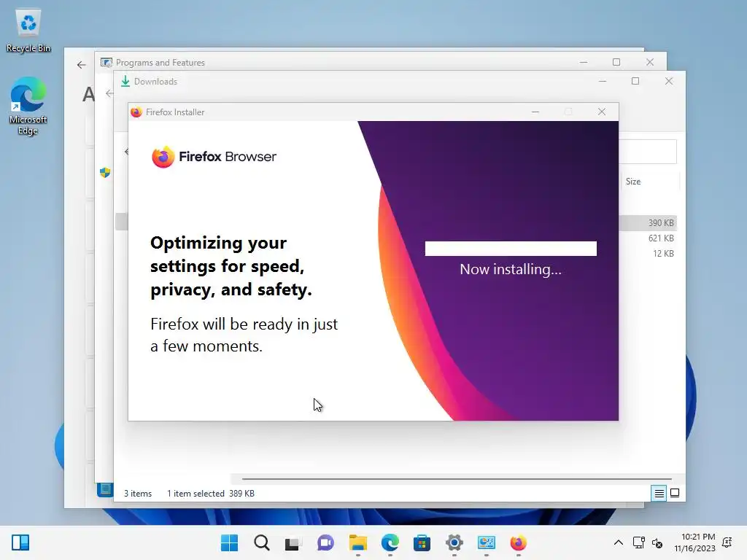
Task: Launch Microsoft Edge from taskbar
Action: point(390,542)
